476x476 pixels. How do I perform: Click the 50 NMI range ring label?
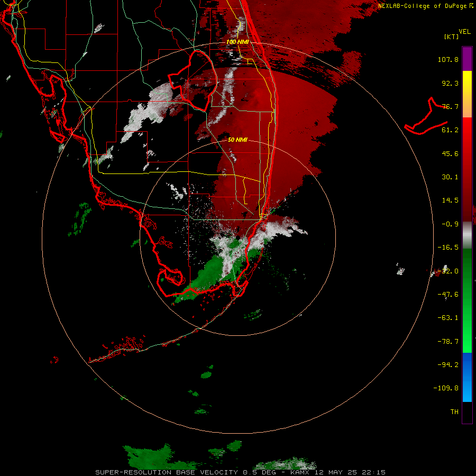[237, 140]
